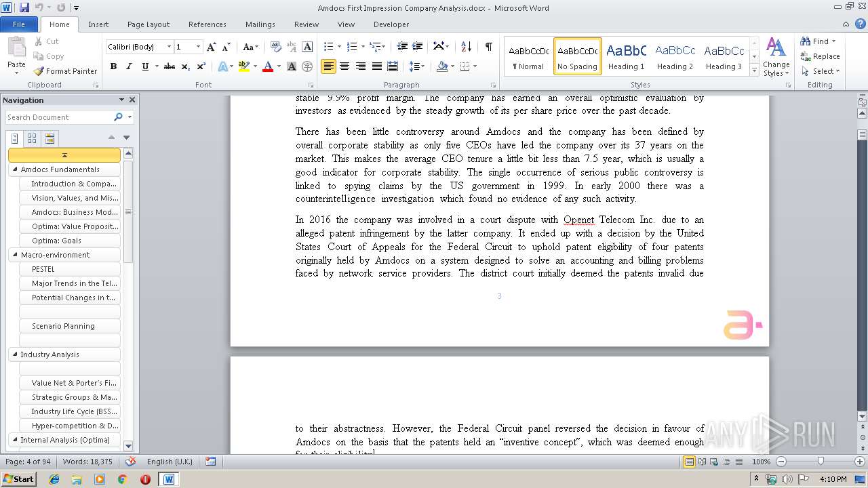The height and width of the screenshot is (488, 868).
Task: Open Select dropdown in Editing group
Action: 820,71
